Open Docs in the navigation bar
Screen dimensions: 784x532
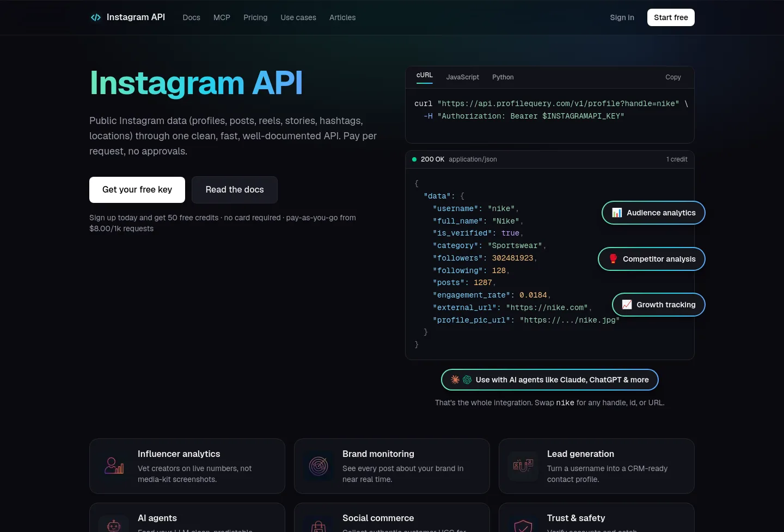(x=192, y=17)
